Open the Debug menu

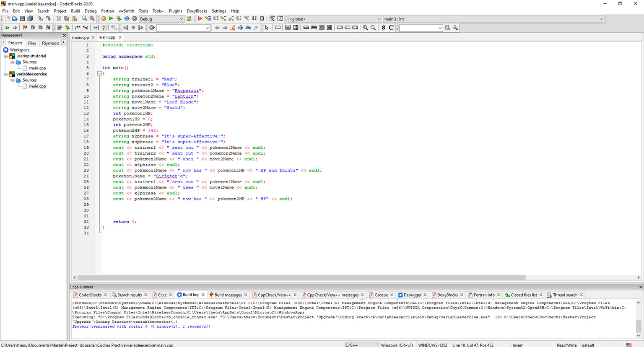tap(91, 11)
